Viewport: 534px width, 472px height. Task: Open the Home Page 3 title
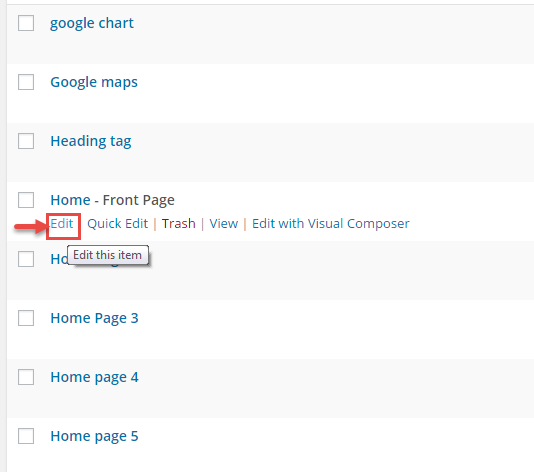(94, 318)
